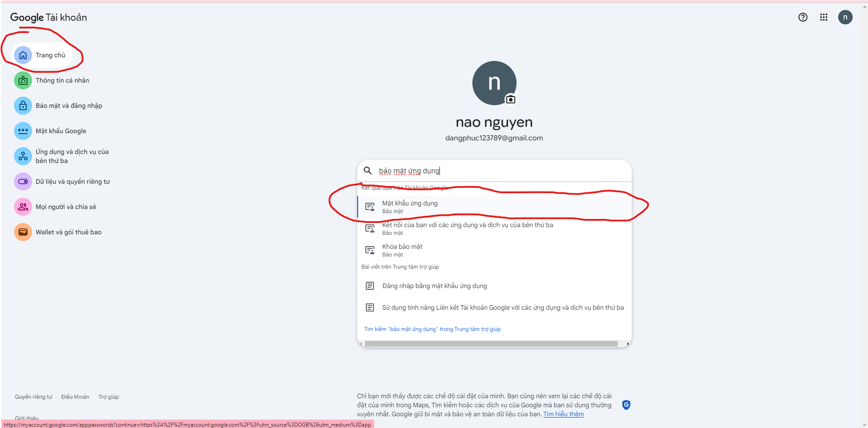Click the horizontal scrollbar in search results
The width and height of the screenshot is (868, 428).
tap(491, 344)
